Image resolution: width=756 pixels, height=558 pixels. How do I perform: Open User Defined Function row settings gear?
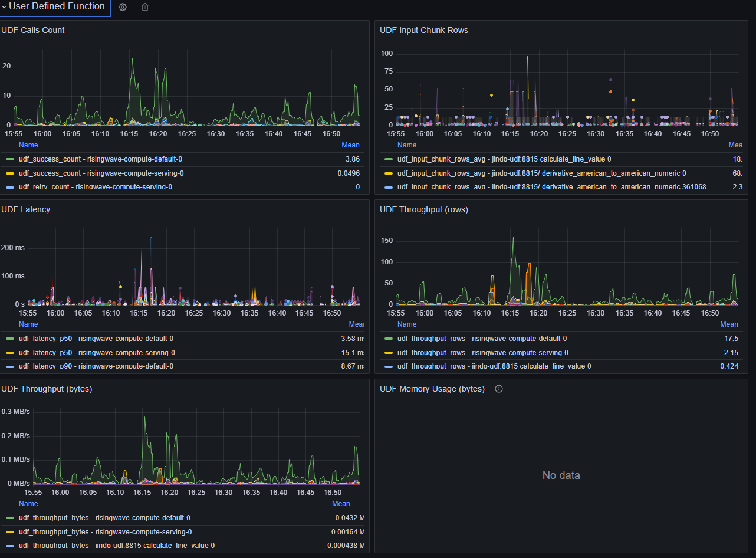(123, 7)
